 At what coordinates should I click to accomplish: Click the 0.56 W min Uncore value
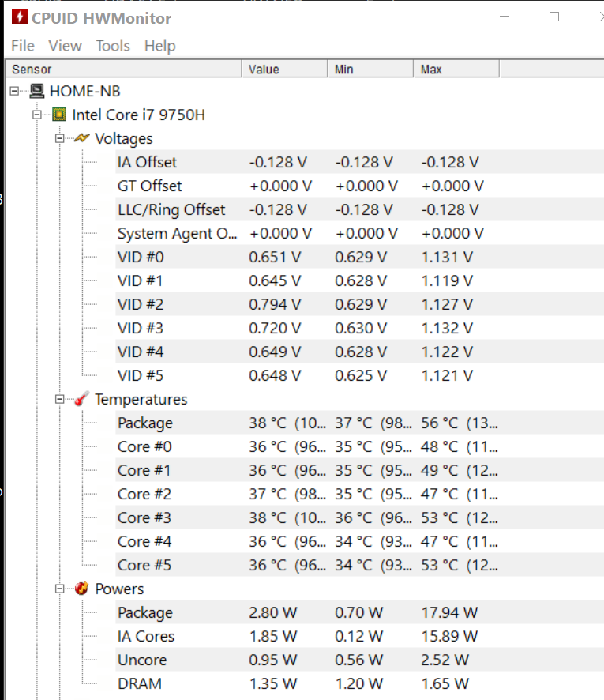(359, 660)
